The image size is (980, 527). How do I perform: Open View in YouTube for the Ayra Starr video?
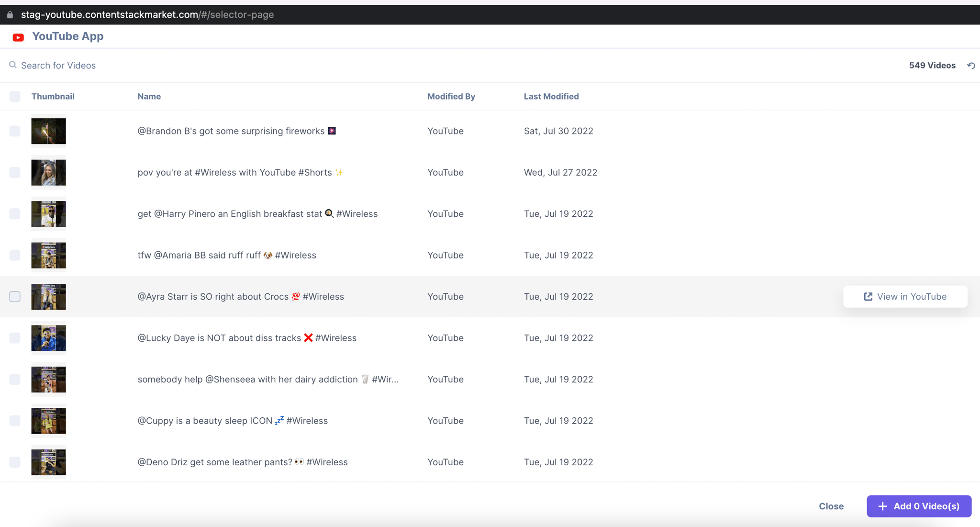pos(905,297)
